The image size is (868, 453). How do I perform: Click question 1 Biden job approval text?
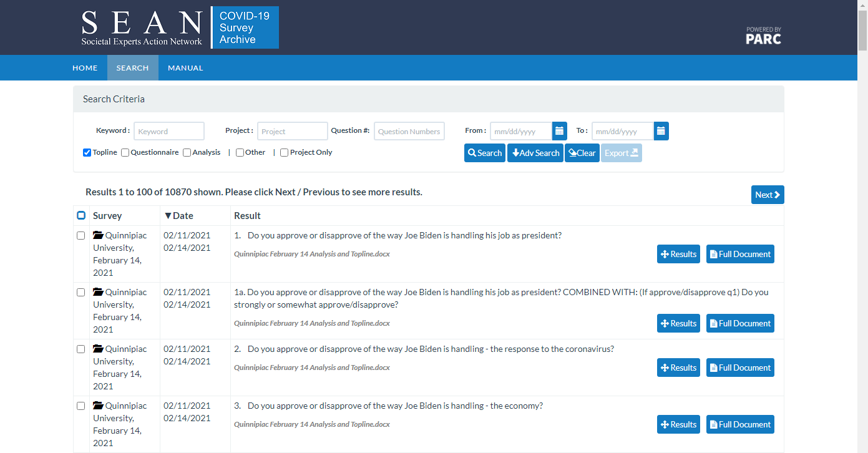point(404,235)
